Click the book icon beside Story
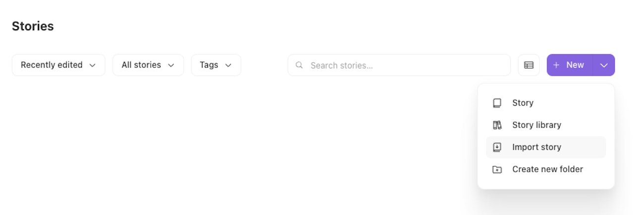 point(497,103)
